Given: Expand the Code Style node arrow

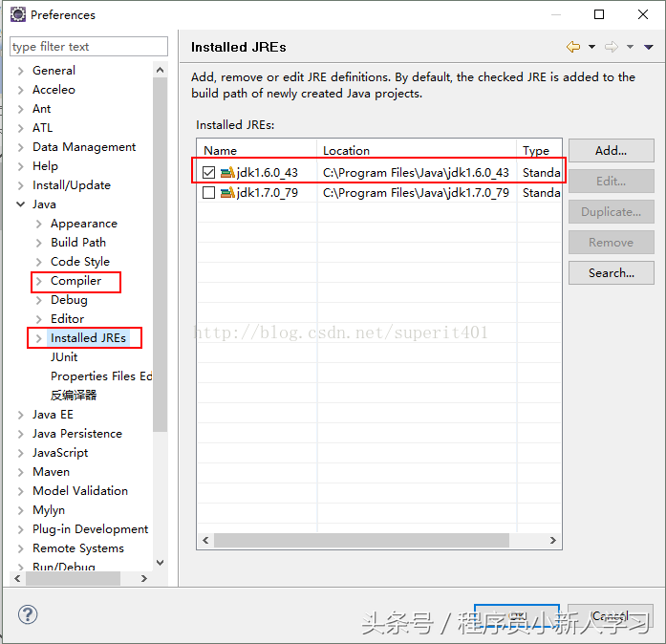Looking at the screenshot, I should click(38, 262).
